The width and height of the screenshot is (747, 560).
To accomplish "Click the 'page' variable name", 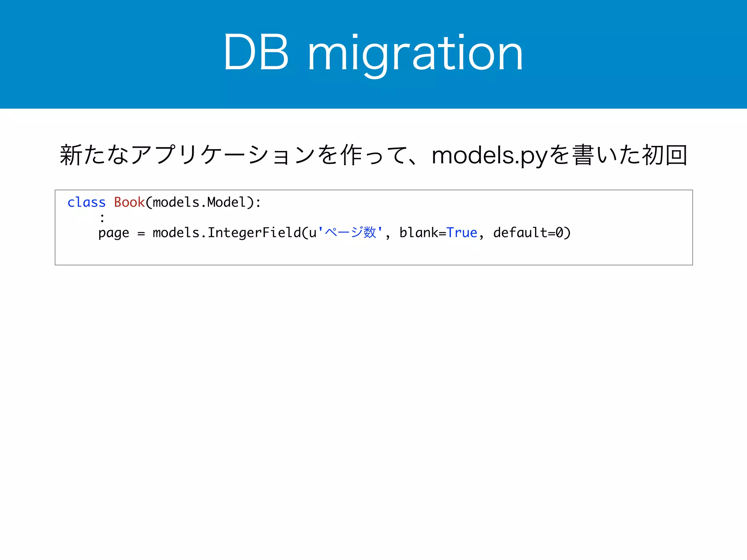I will [114, 233].
